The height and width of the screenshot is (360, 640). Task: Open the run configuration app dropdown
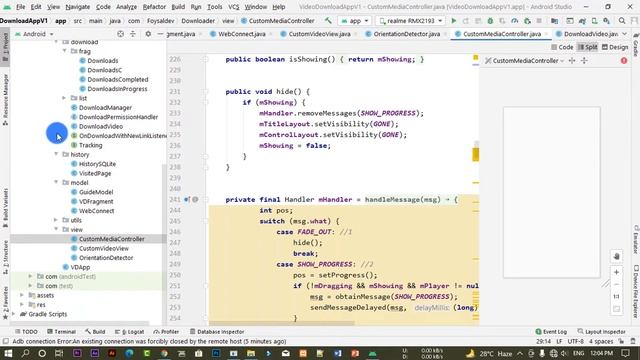(355, 21)
